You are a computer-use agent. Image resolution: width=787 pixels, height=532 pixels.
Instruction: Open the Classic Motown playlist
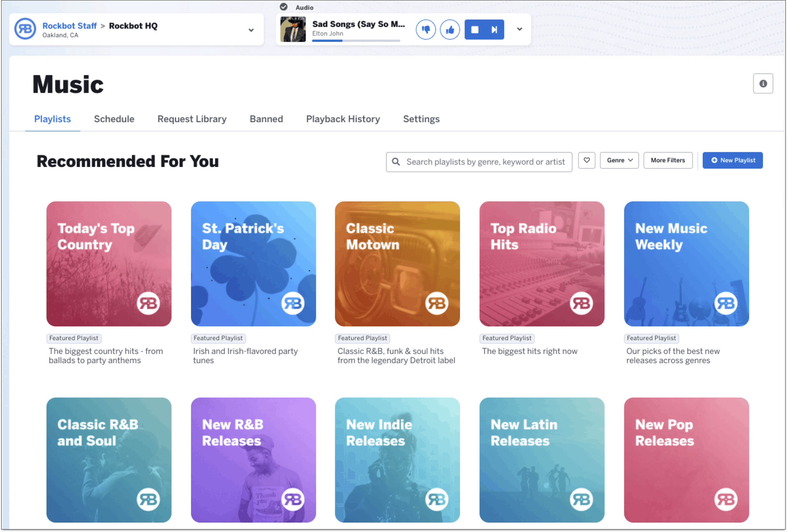397,264
